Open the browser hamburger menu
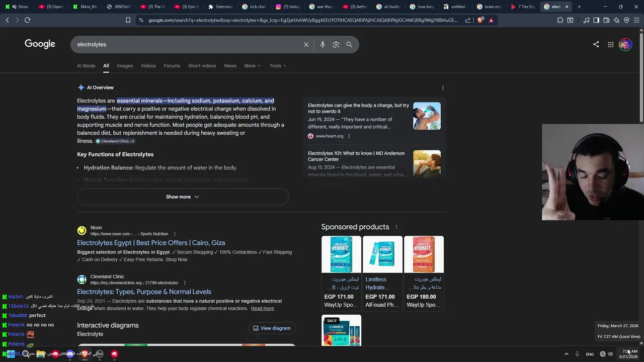644x362 pixels. (x=636, y=20)
